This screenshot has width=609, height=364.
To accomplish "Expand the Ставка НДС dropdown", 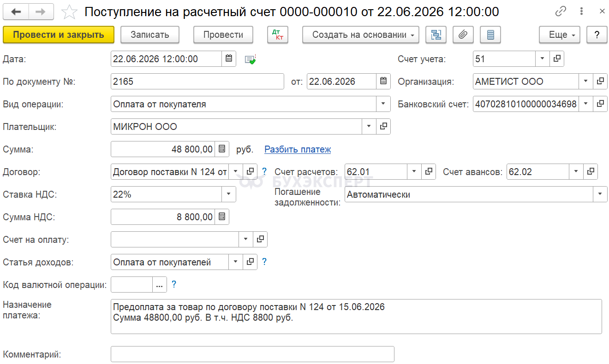I will 229,194.
